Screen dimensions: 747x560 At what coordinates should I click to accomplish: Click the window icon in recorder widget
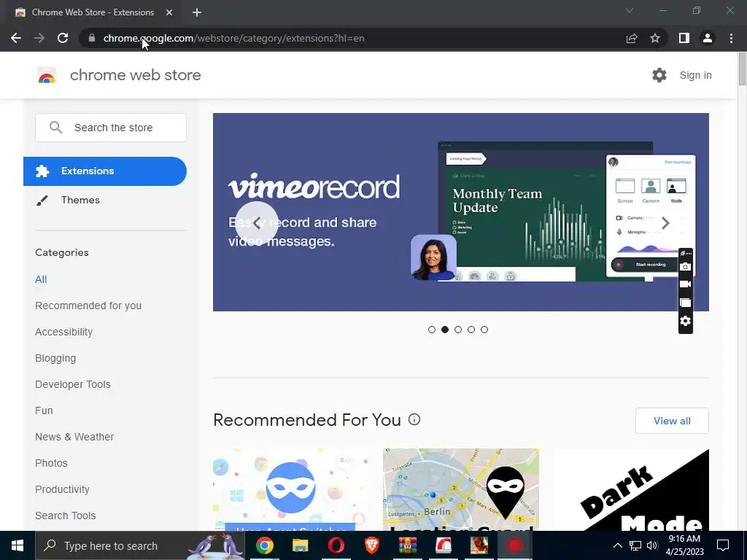click(x=685, y=303)
